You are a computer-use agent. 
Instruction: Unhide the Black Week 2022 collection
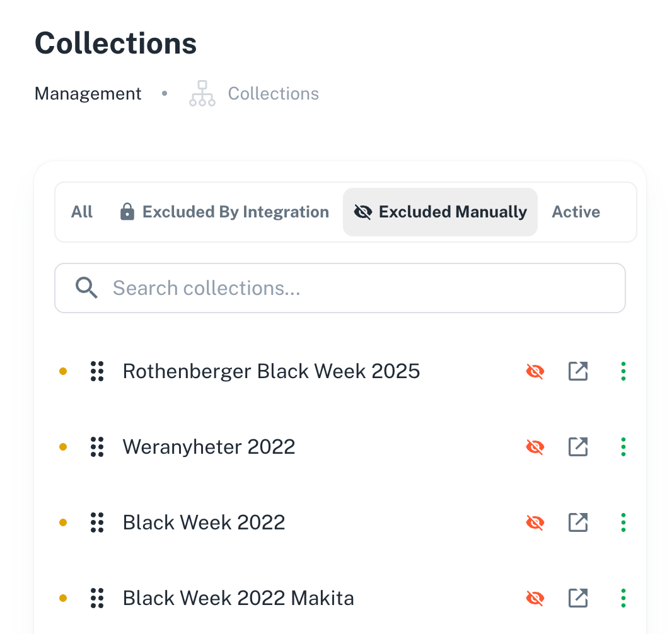[535, 522]
